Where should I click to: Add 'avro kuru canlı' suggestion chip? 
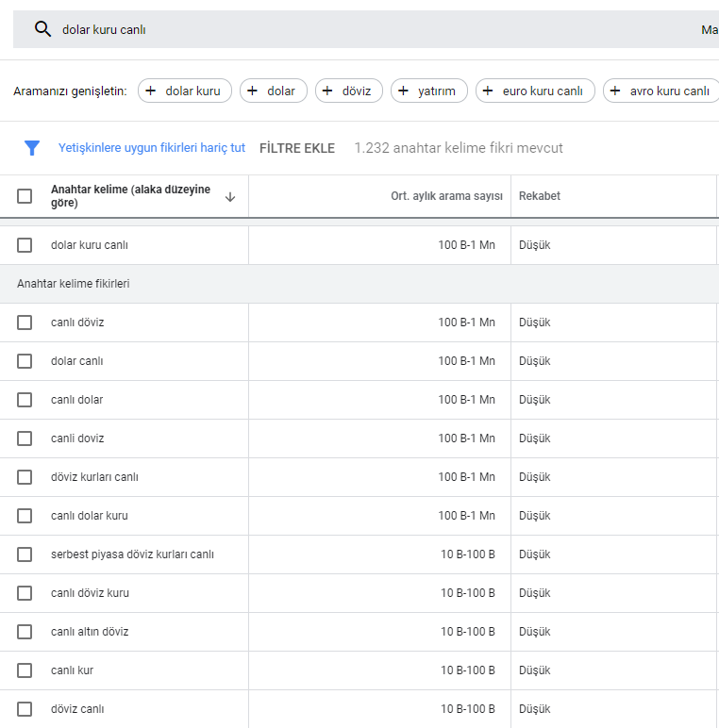point(661,91)
